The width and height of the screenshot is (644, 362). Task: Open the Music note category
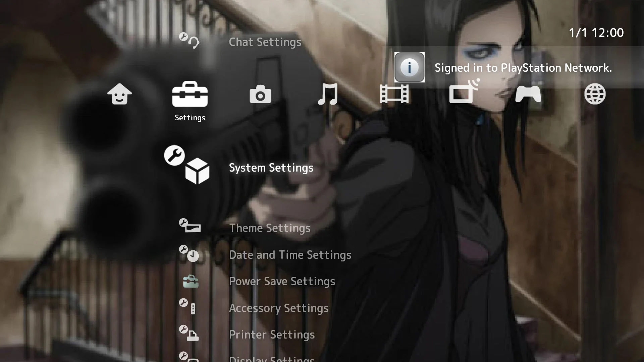pyautogui.click(x=328, y=94)
